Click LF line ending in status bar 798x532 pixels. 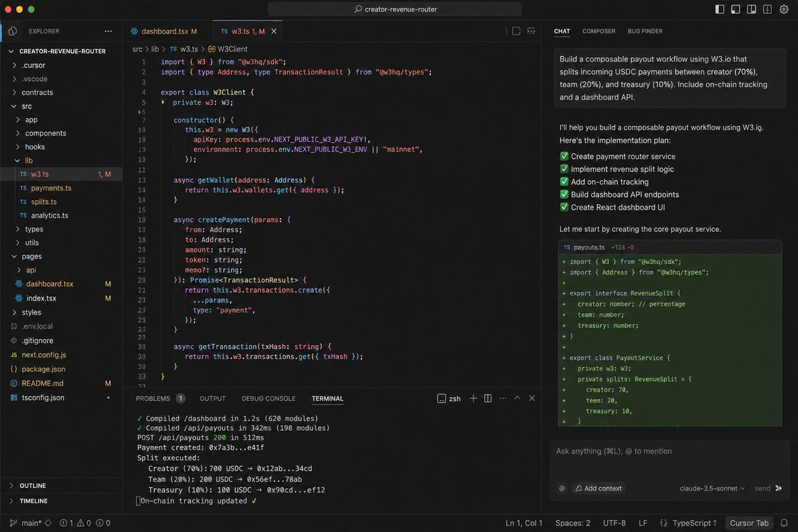643,523
